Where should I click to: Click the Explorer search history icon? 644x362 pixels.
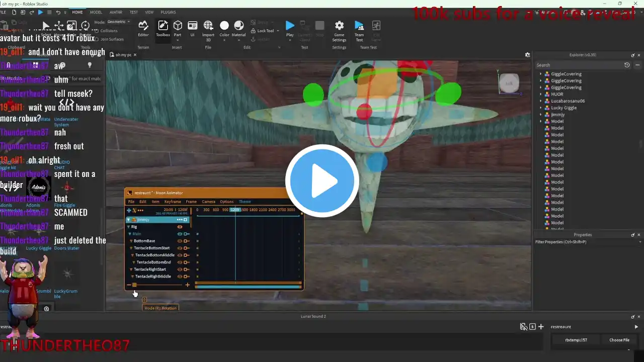[627, 65]
